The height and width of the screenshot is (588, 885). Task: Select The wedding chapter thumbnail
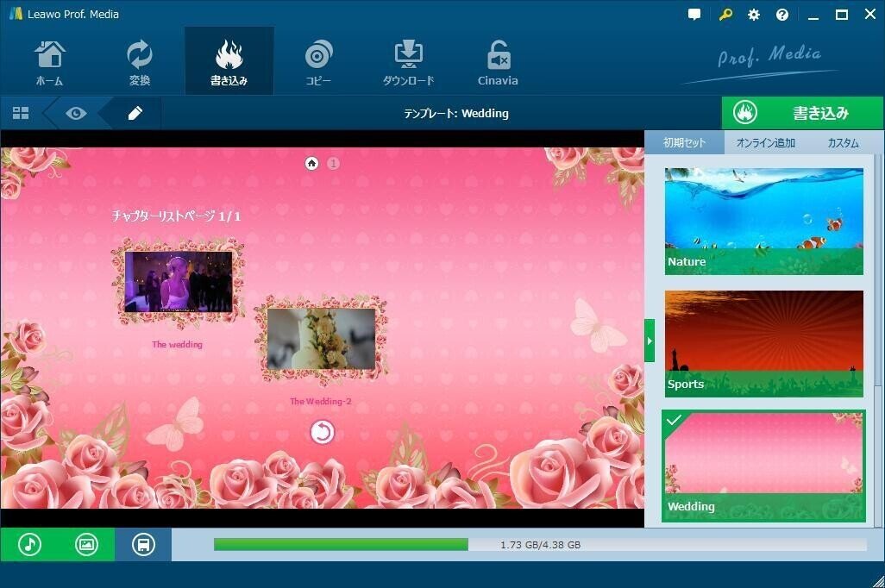click(x=179, y=282)
